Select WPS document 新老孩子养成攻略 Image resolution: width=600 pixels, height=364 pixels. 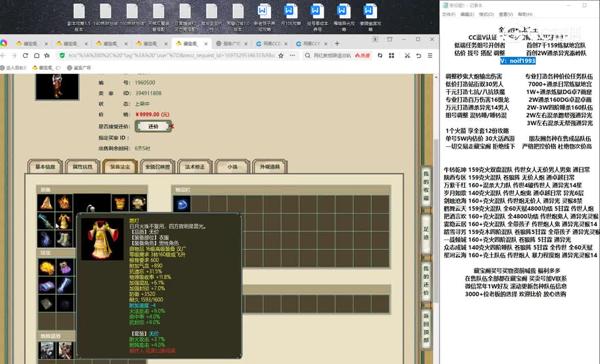tap(265, 17)
